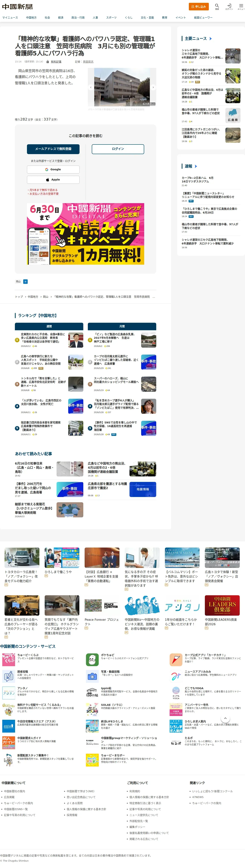Open the ひろしま求人案内 icon
The width and height of the screenshot is (245, 868).
click(x=176, y=726)
